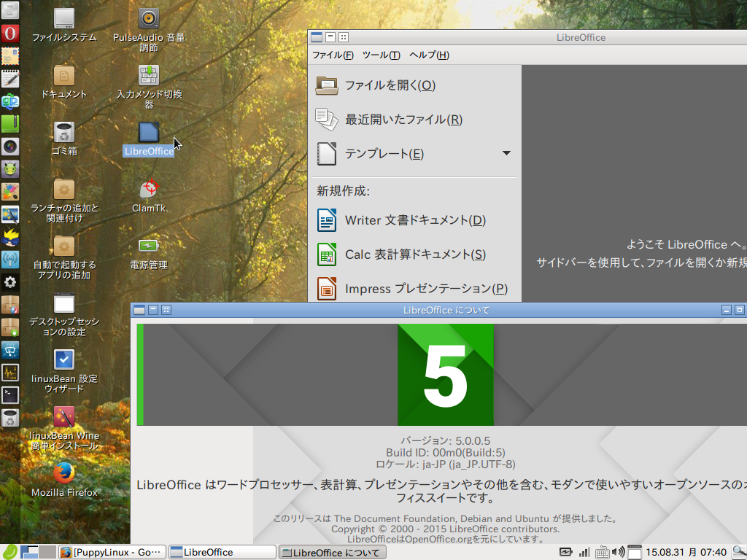Open the file cabinet icon atop dock
Image resolution: width=747 pixels, height=560 pixels.
(x=10, y=10)
